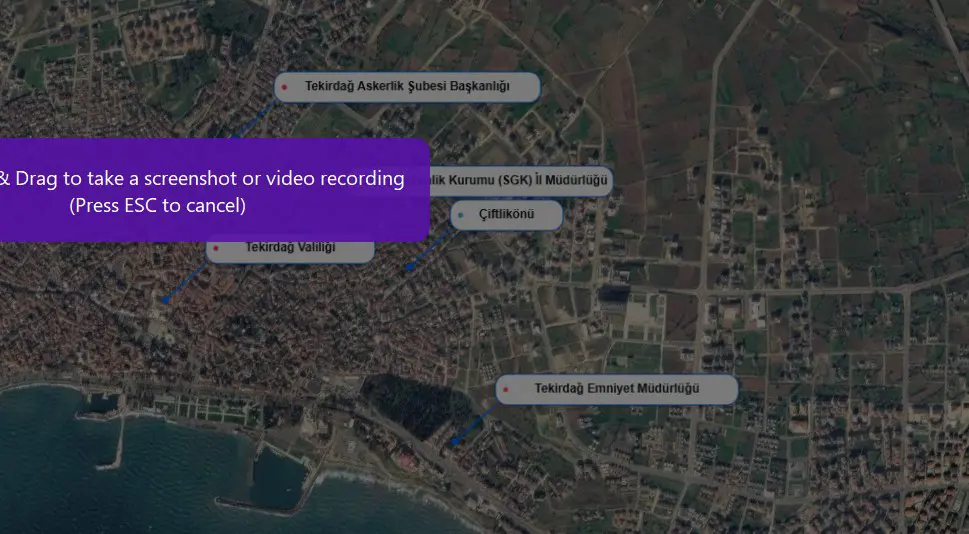Select the SGK İl Müdürlüğü label
The image size is (969, 534).
(x=522, y=181)
